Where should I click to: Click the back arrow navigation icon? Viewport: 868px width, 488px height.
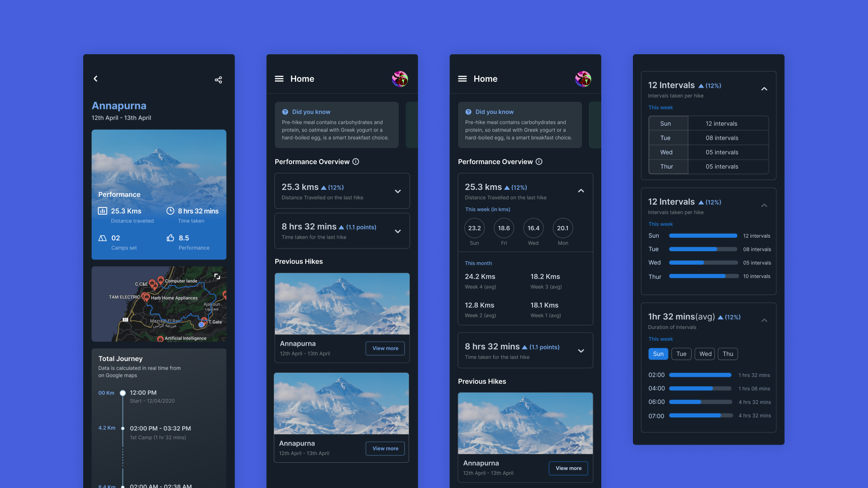pyautogui.click(x=95, y=79)
